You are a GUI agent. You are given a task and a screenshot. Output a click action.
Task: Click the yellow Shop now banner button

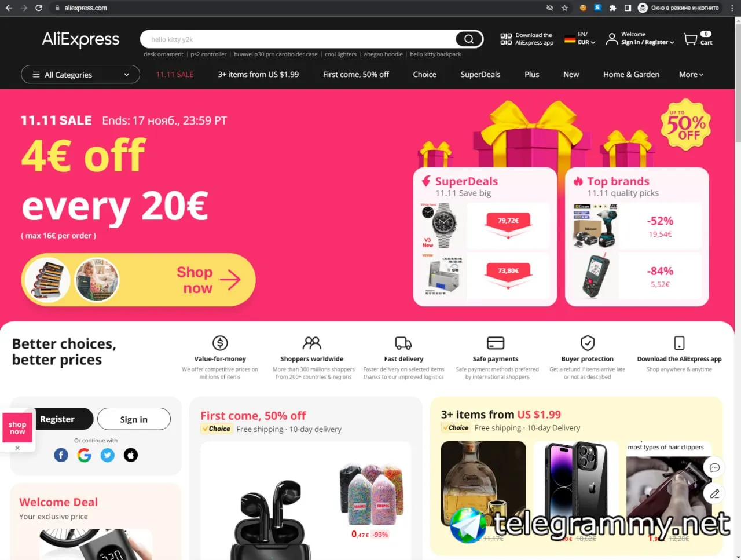138,280
